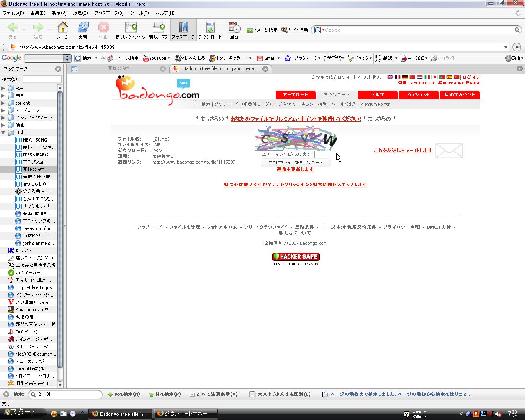Click the Premium Points link
The width and height of the screenshot is (525, 420).
point(375,104)
